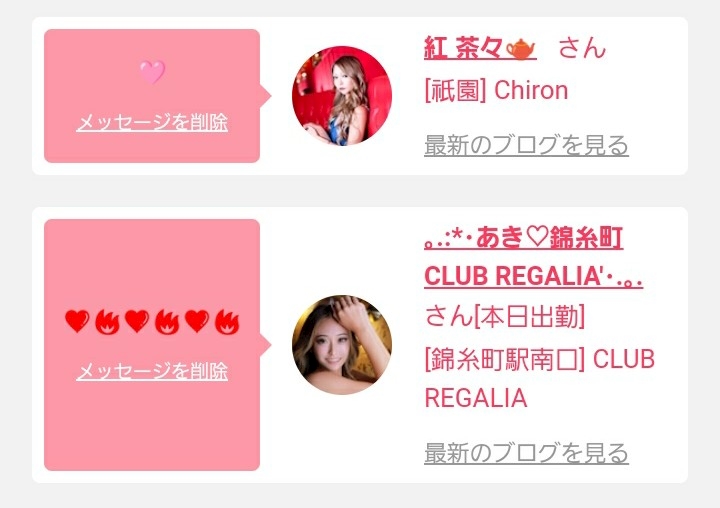Click the [本日出勤] status label
The width and height of the screenshot is (720, 508).
[x=529, y=316]
